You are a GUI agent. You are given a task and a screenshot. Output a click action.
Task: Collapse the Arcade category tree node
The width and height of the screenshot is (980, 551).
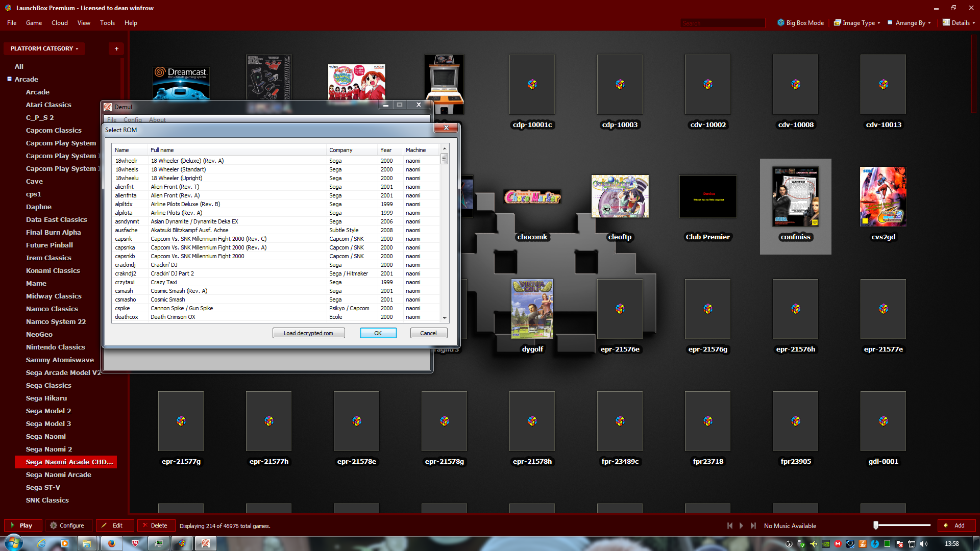tap(9, 79)
